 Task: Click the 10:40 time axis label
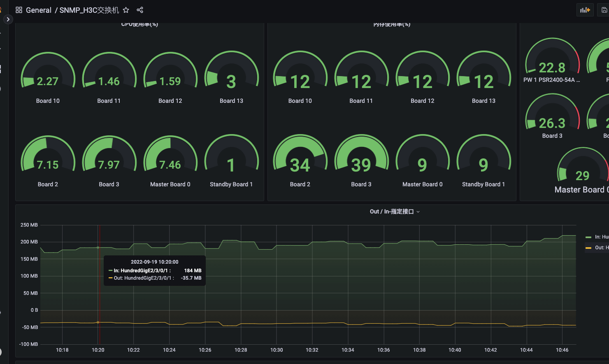click(455, 350)
